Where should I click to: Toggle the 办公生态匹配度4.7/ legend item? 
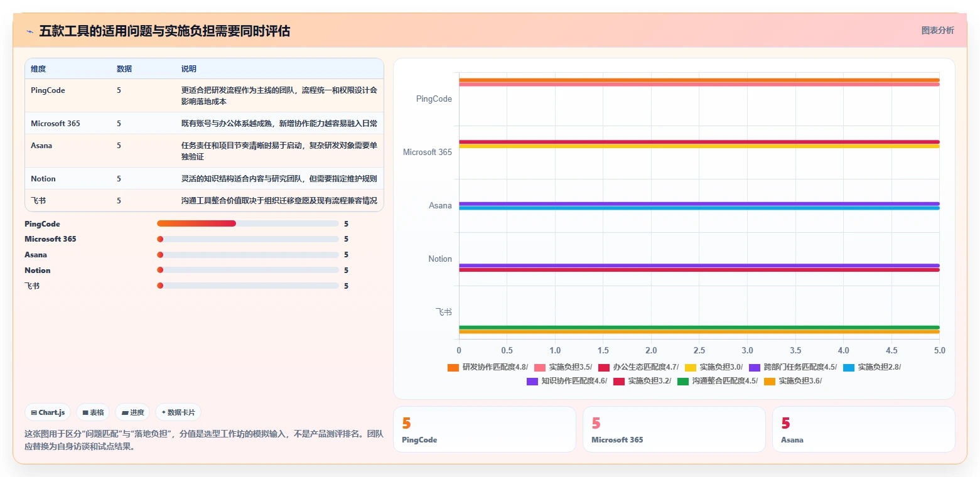[x=638, y=367]
